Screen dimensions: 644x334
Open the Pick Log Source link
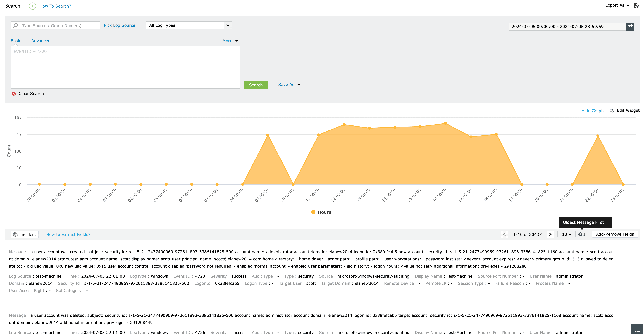pos(120,25)
